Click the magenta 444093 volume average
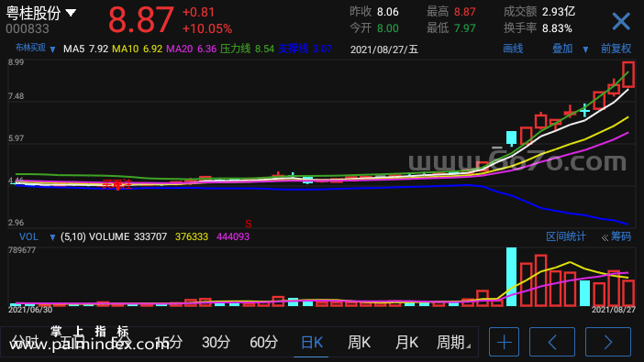The image size is (644, 362). [x=233, y=236]
